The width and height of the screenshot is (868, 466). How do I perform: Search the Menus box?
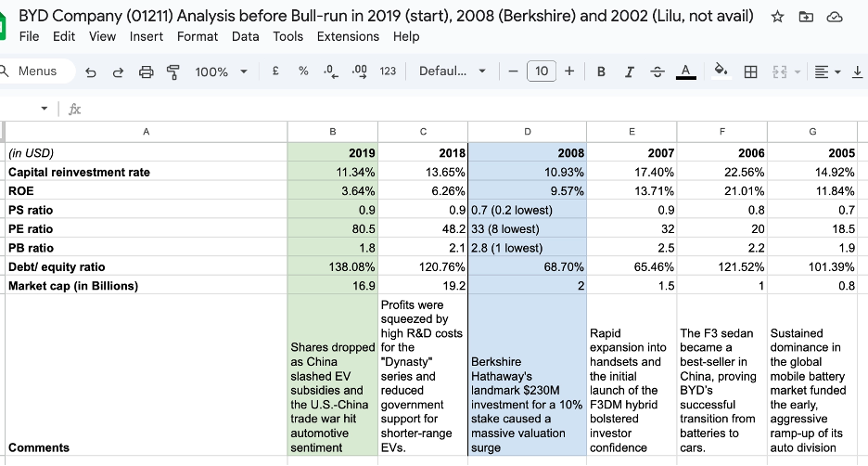(37, 71)
